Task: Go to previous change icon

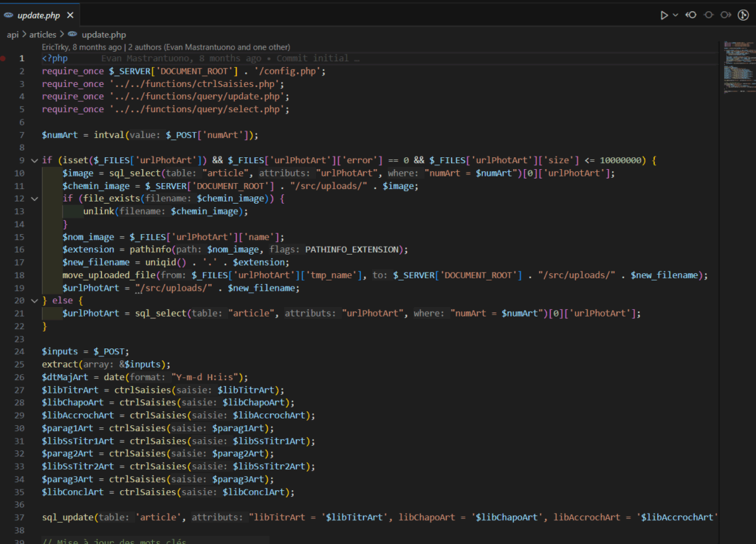Action: [x=691, y=15]
